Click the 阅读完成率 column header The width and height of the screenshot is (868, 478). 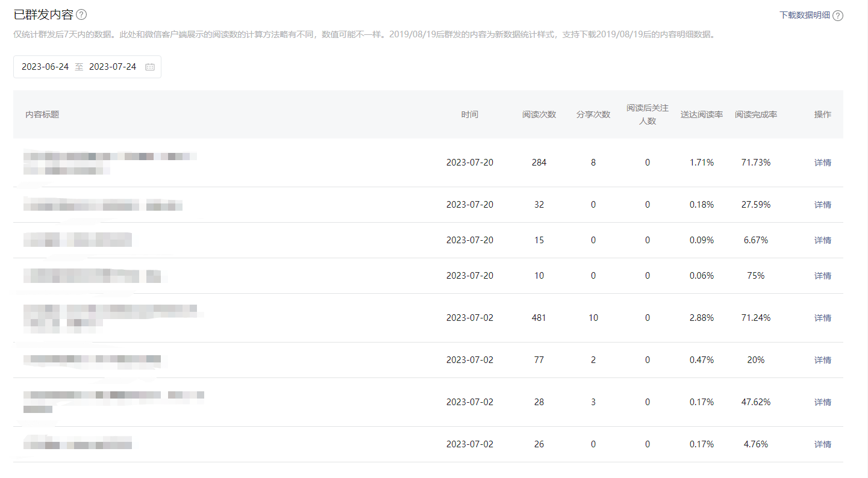755,114
